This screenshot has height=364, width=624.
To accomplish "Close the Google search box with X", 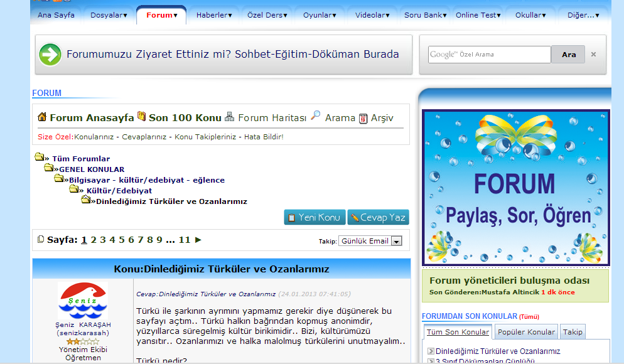I will pyautogui.click(x=593, y=55).
